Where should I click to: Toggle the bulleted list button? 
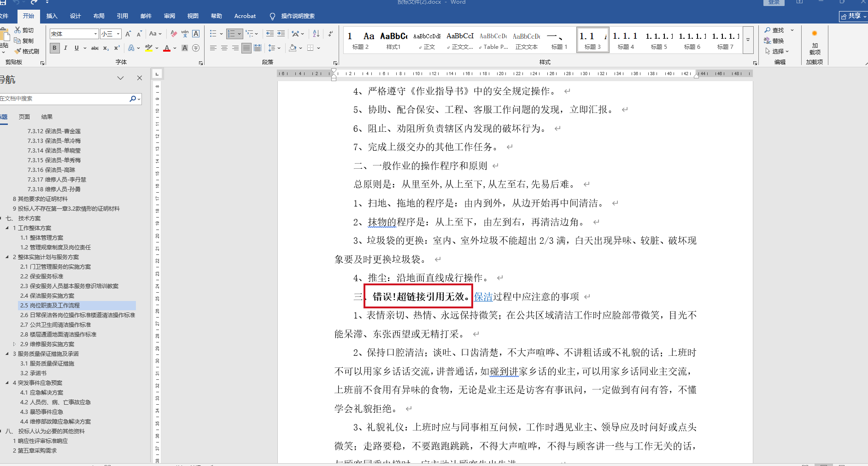point(213,34)
